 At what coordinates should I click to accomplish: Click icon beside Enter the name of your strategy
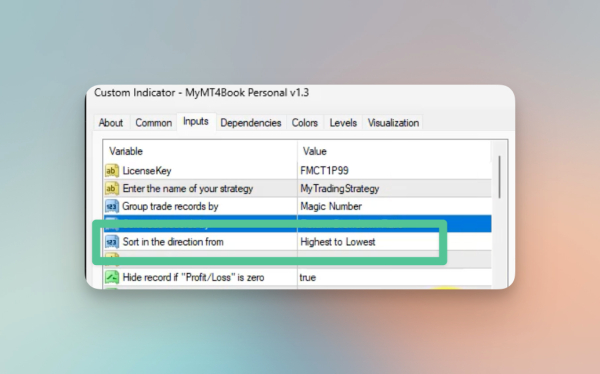pos(112,188)
